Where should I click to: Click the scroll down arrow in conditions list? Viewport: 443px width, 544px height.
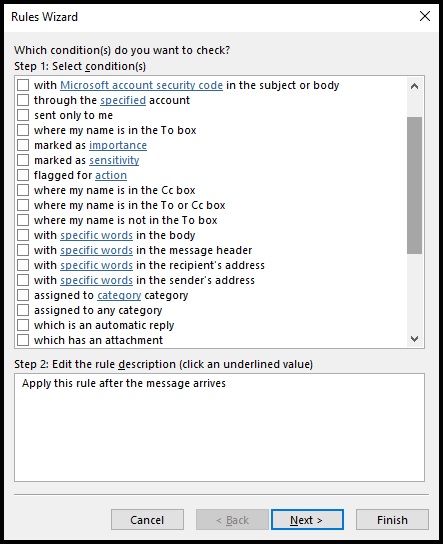tap(414, 339)
